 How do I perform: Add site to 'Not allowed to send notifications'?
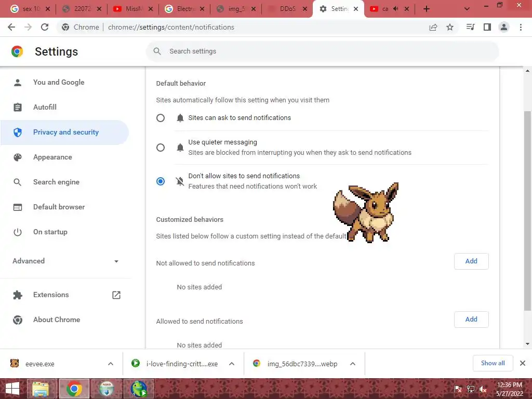click(x=471, y=261)
